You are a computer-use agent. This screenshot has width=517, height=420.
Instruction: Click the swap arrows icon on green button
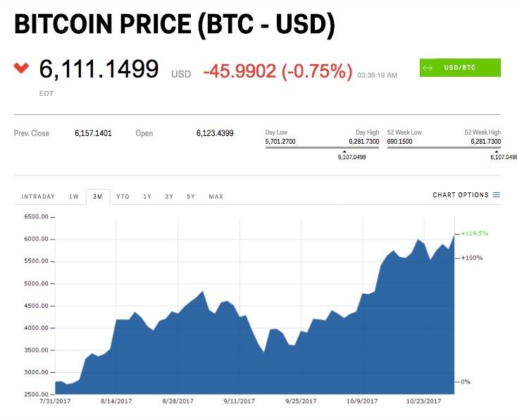tap(428, 68)
